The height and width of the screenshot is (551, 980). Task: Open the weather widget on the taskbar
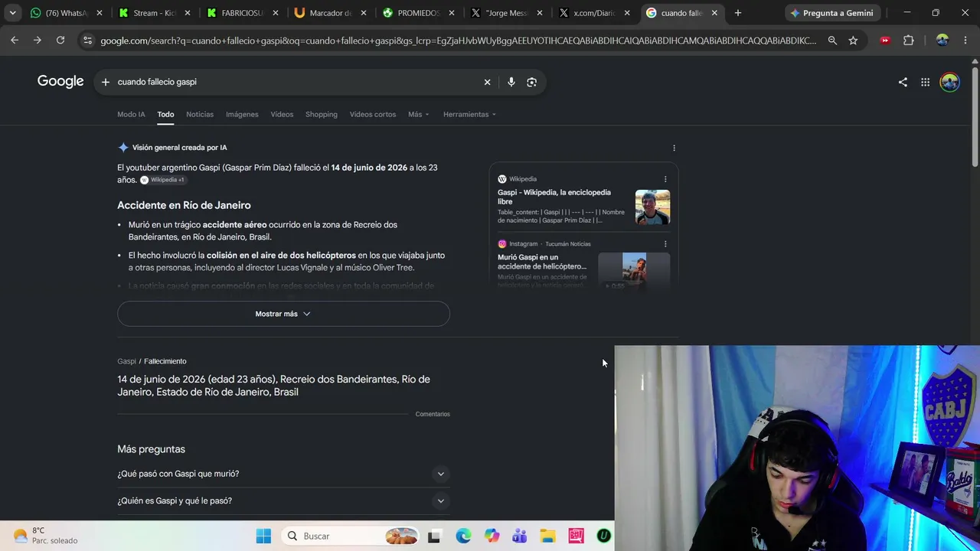(46, 536)
